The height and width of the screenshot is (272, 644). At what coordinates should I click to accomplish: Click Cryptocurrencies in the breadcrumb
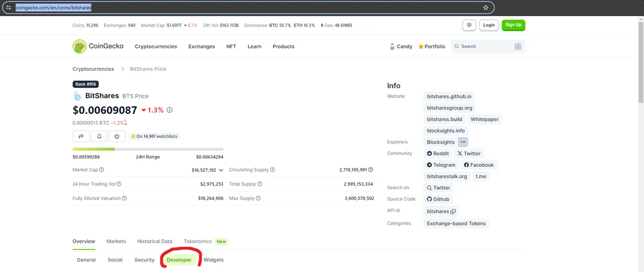point(93,69)
